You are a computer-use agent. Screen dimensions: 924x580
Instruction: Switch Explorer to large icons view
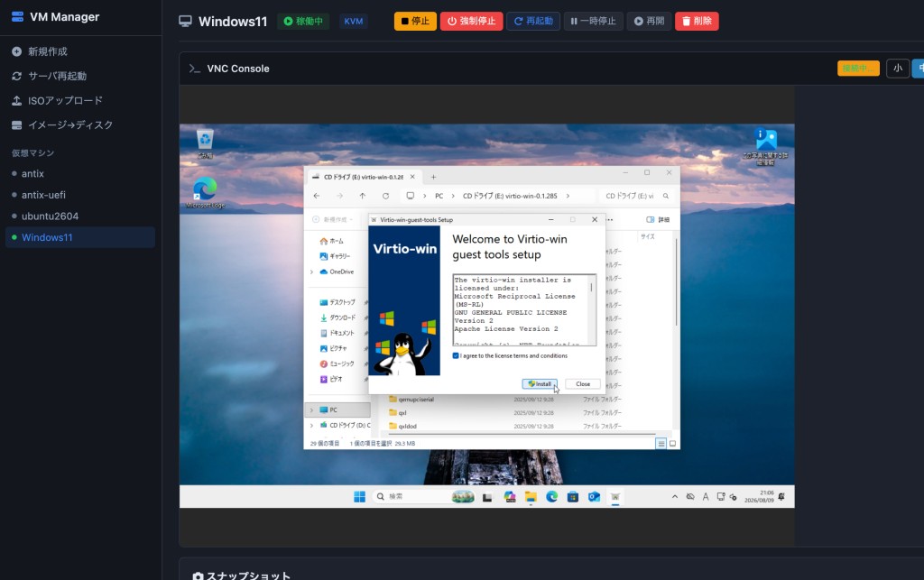pos(672,444)
